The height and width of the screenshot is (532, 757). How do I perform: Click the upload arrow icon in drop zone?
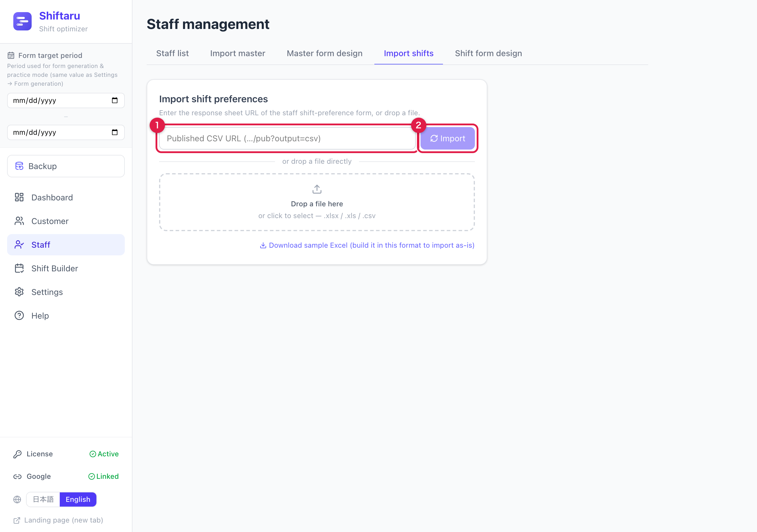click(x=317, y=189)
